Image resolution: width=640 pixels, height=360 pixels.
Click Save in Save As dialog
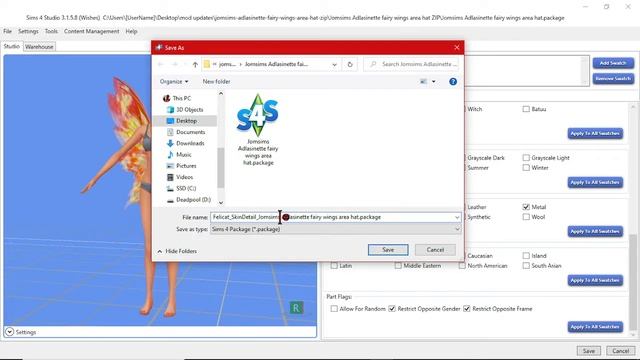point(388,250)
